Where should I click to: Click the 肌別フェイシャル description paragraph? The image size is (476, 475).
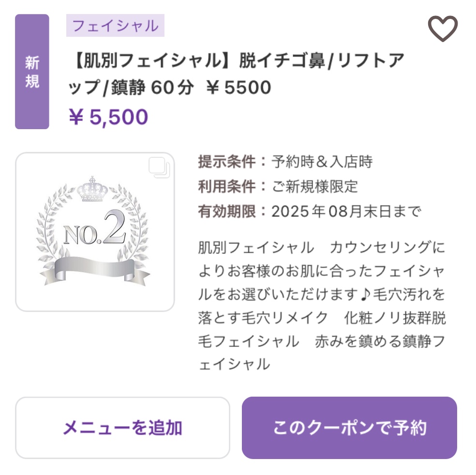point(322,306)
